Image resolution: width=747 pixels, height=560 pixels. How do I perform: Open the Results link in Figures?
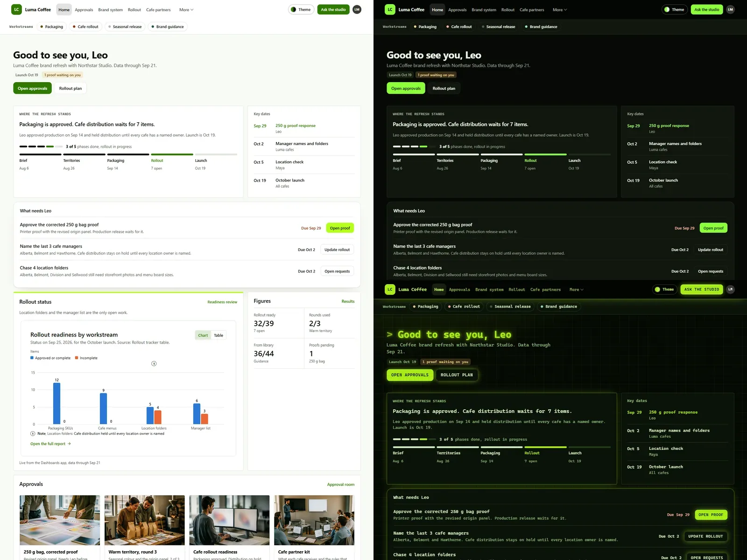348,301
